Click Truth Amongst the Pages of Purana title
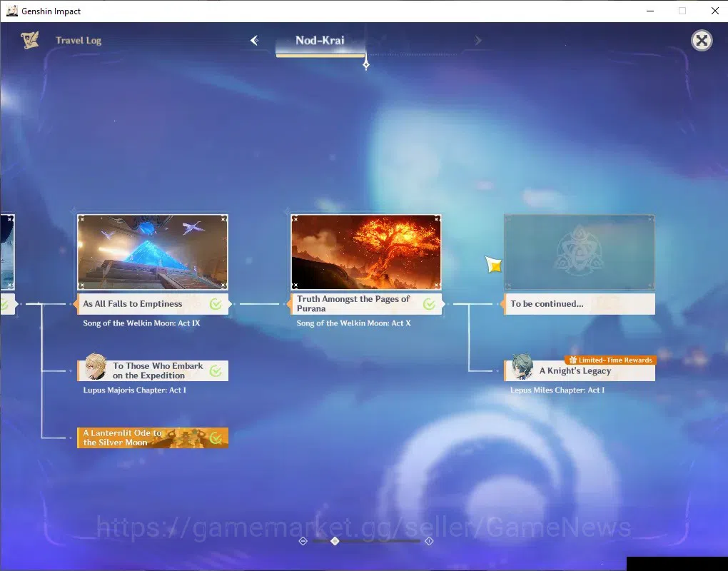 (x=353, y=303)
